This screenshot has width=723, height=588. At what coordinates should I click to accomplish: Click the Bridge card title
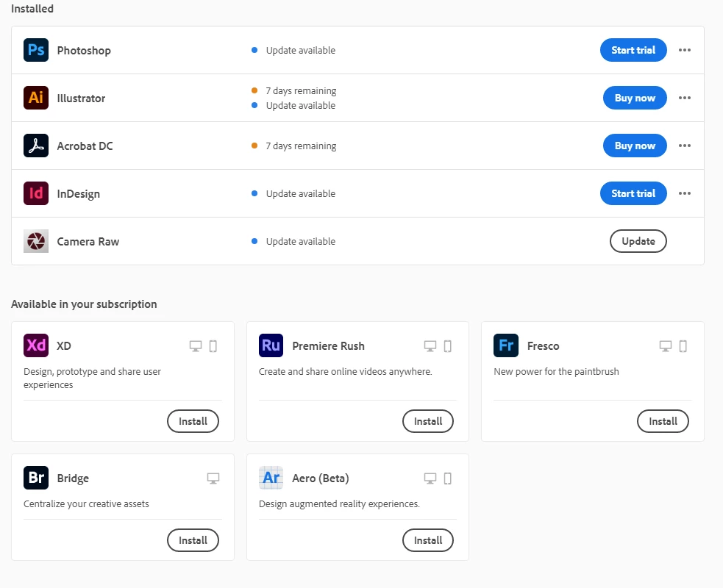[x=73, y=478]
